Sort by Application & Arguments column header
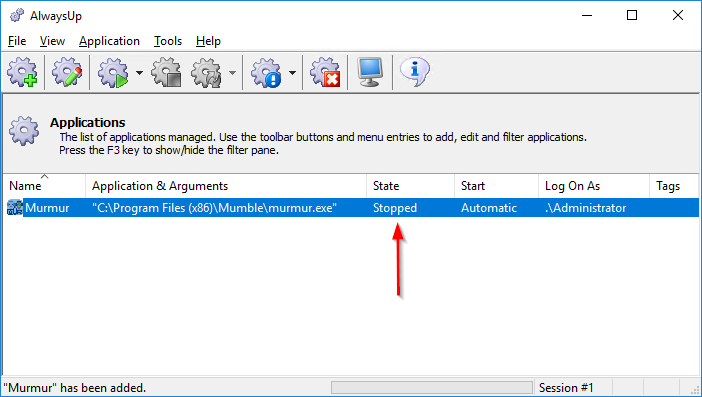 tap(226, 186)
